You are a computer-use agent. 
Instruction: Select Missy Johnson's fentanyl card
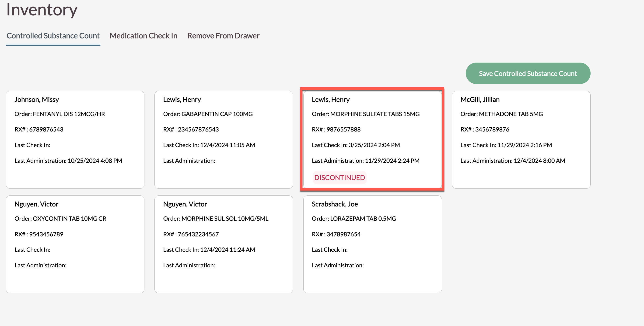pos(75,140)
